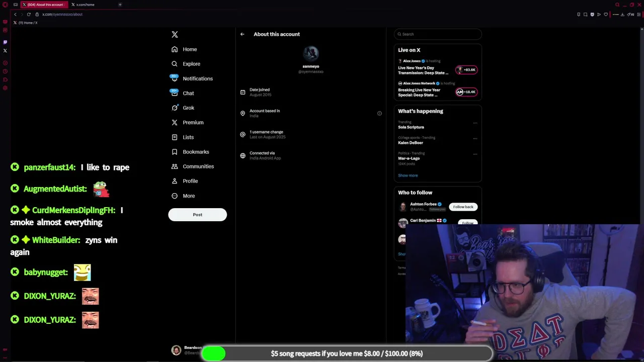Screen dimensions: 644x362
Task: Toggle the ad blocker shield icon
Action: (x=592, y=15)
